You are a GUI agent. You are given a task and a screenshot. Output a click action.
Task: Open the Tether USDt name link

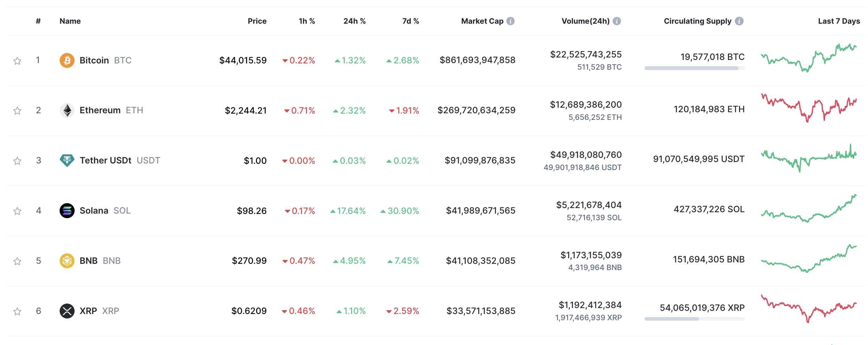click(x=105, y=160)
